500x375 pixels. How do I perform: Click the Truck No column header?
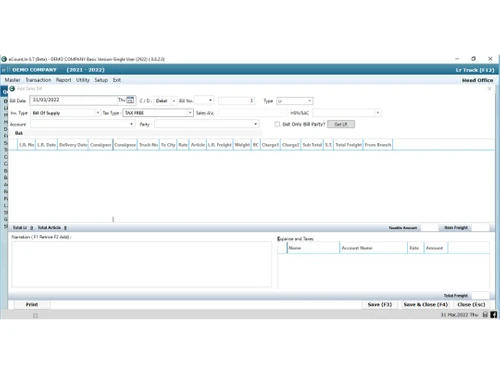pyautogui.click(x=148, y=145)
